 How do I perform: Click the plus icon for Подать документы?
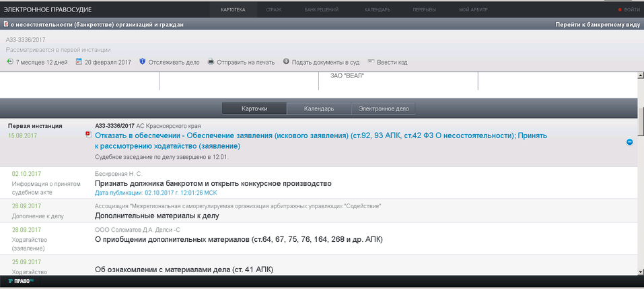click(286, 62)
